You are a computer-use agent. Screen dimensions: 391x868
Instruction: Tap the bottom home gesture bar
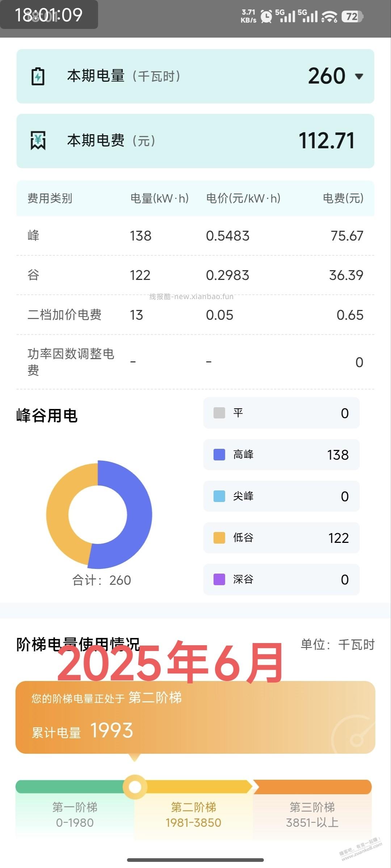(195, 860)
